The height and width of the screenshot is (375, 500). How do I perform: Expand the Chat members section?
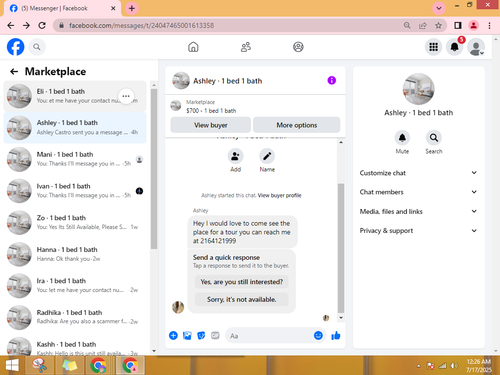tap(418, 192)
